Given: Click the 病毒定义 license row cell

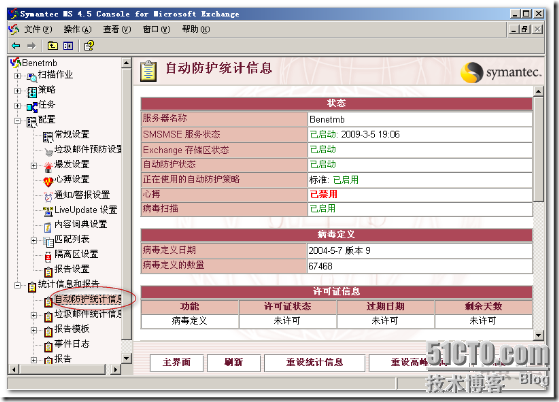Looking at the screenshot, I should [189, 321].
